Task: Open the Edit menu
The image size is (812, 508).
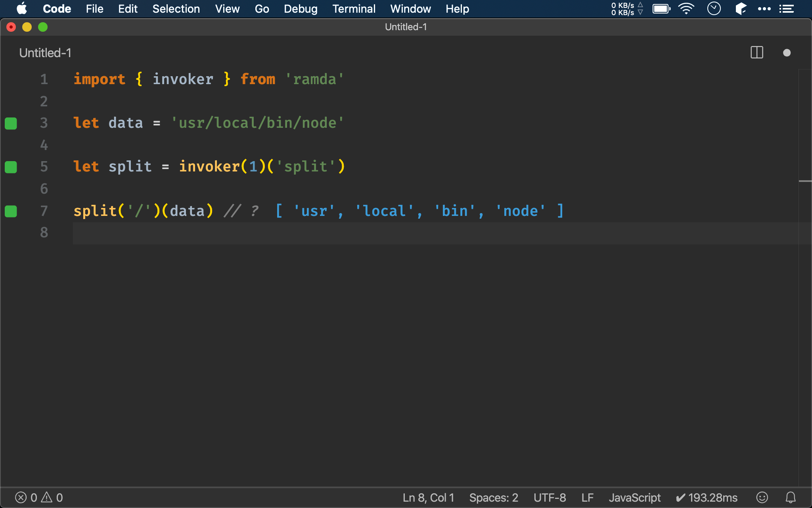Action: click(128, 9)
